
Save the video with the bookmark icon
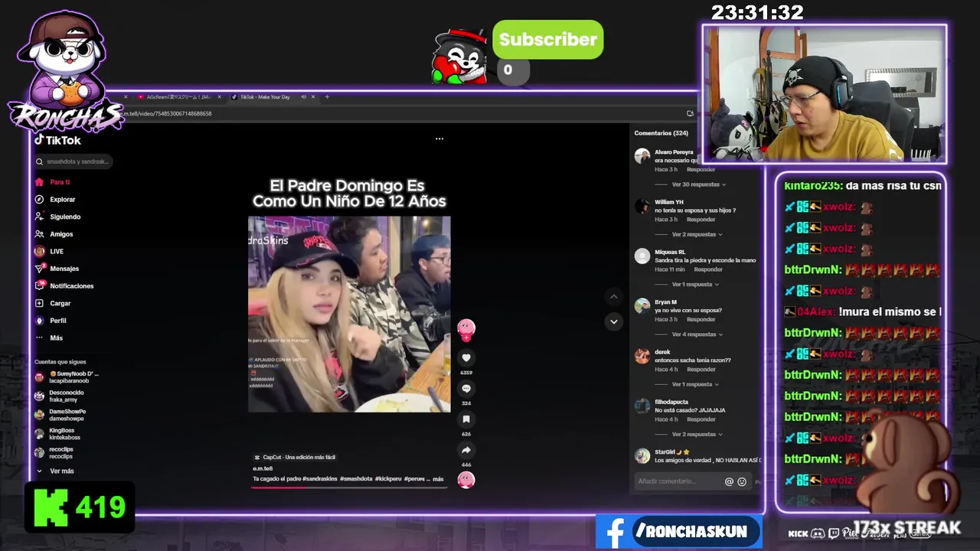coord(466,419)
